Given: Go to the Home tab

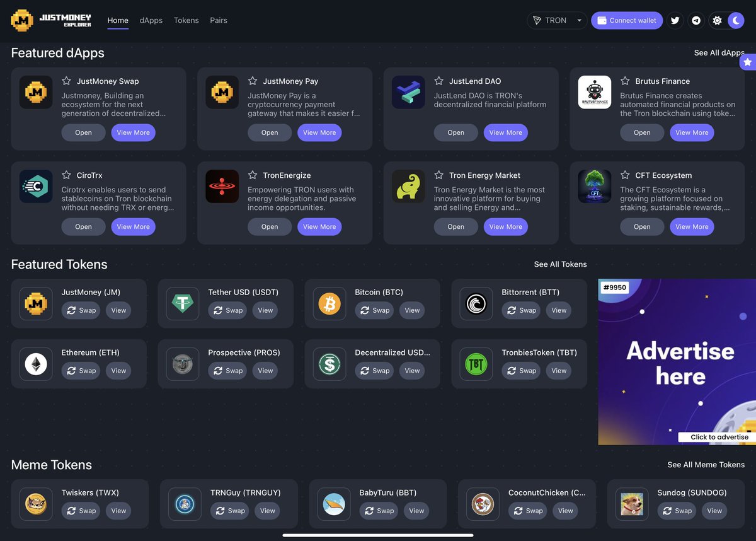Looking at the screenshot, I should click(x=118, y=20).
